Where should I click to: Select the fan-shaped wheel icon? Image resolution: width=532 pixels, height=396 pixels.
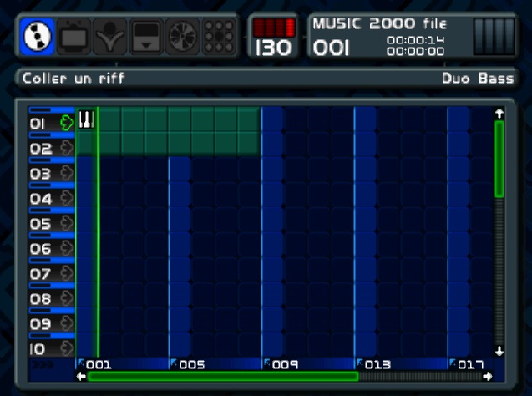click(x=183, y=37)
